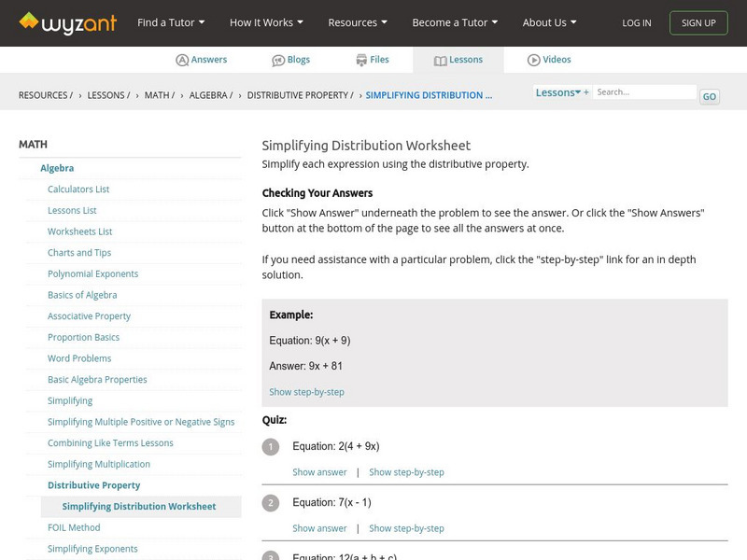Show step-by-step for equation 7(x - 1)

[x=406, y=528]
